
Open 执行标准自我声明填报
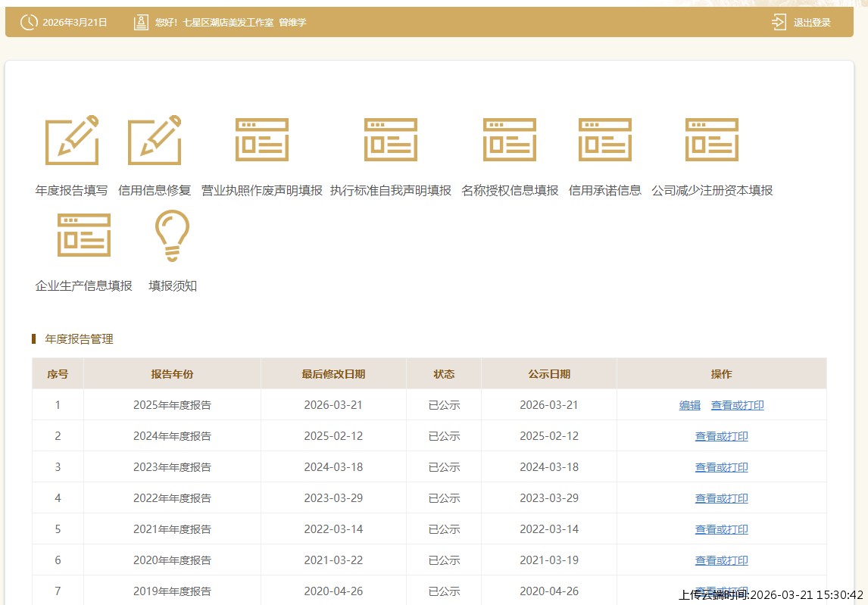[390, 139]
